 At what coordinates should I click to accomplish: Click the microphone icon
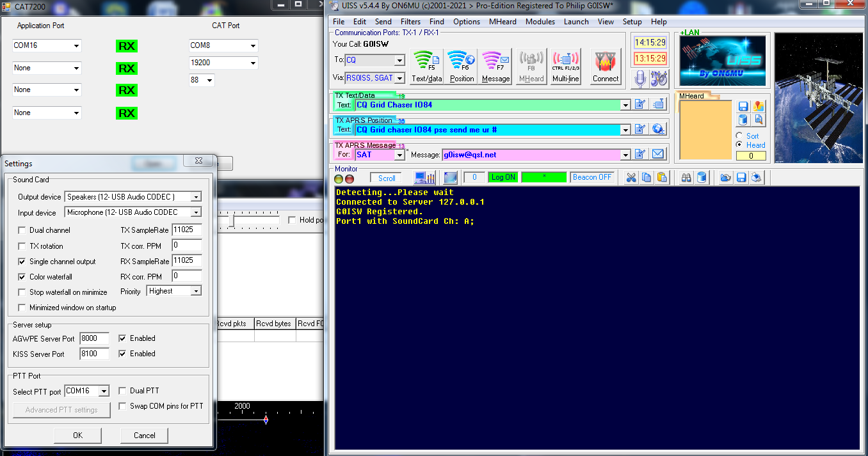click(x=639, y=79)
